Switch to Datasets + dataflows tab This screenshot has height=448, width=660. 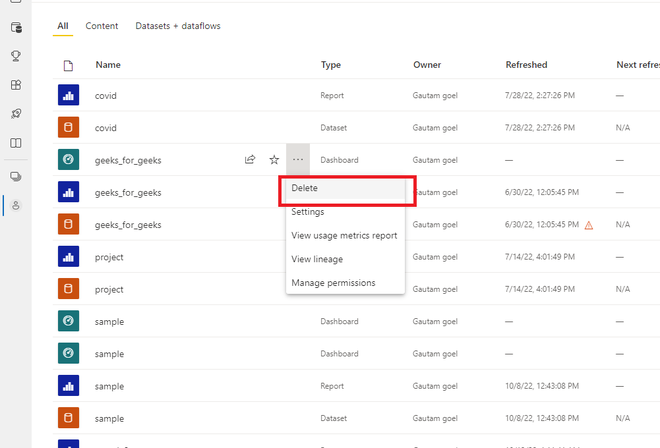tap(178, 26)
